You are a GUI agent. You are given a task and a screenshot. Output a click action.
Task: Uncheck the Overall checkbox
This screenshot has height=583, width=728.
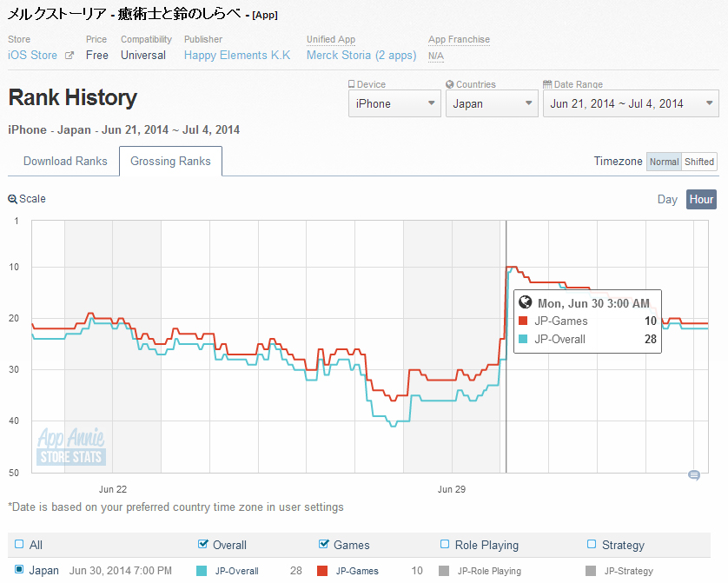tap(203, 544)
